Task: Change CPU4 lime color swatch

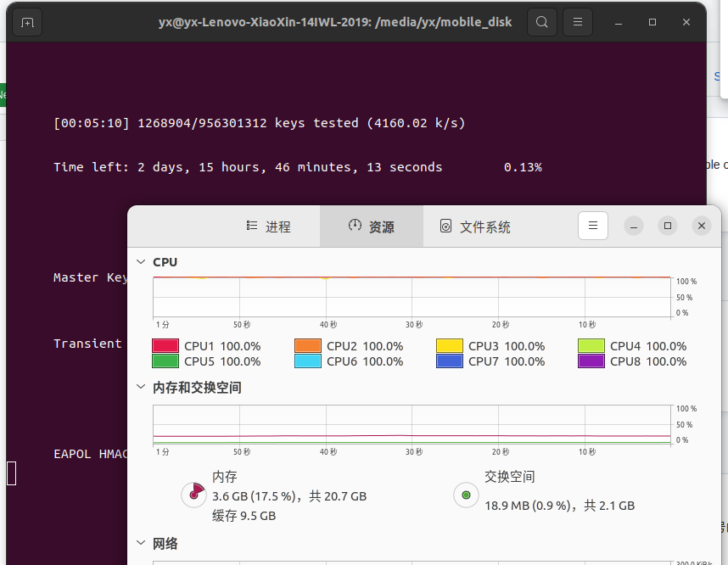Action: 591,346
